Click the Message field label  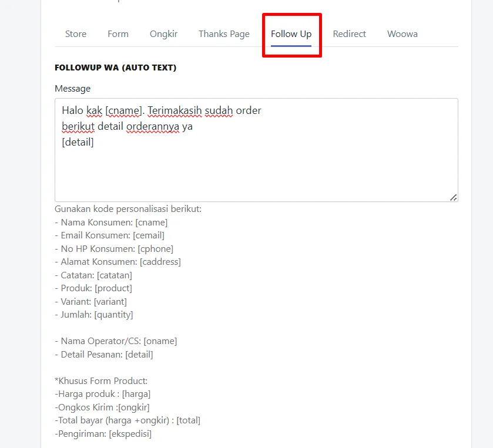(73, 89)
